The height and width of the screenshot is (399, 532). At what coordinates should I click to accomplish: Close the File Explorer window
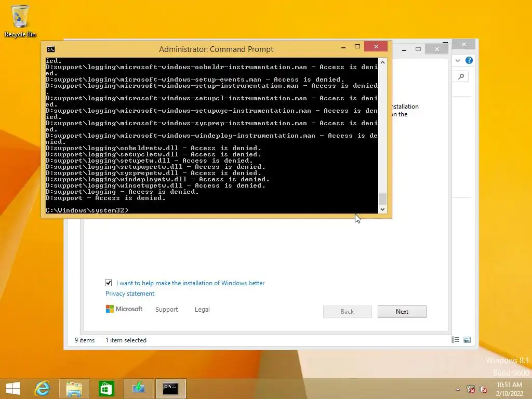click(464, 45)
